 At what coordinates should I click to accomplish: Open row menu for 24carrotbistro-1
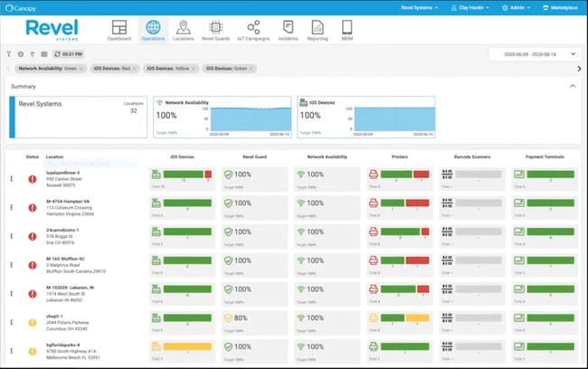coord(12,236)
